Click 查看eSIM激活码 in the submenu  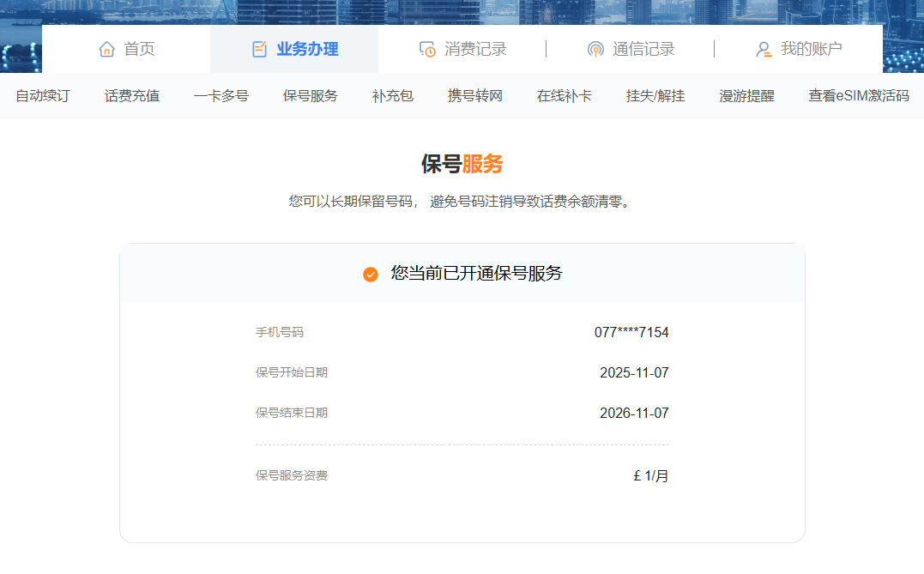point(858,96)
